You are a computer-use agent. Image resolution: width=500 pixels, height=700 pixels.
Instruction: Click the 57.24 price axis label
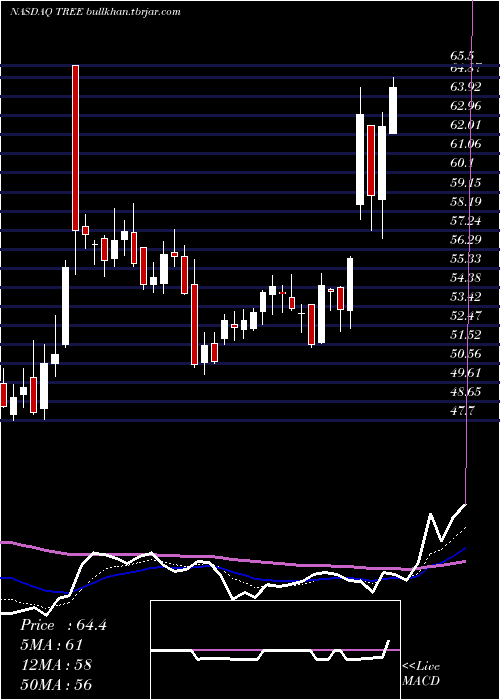(466, 221)
